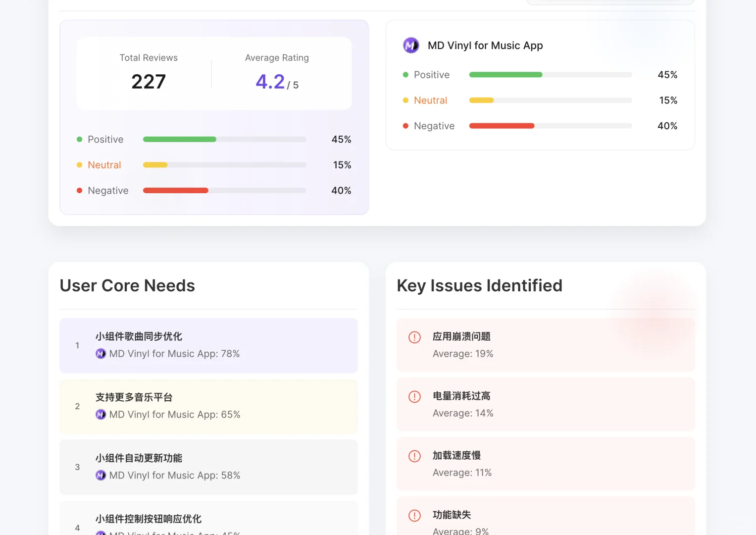756x535 pixels.
Task: Open the issue titled 功能缺失
Action: point(546,516)
